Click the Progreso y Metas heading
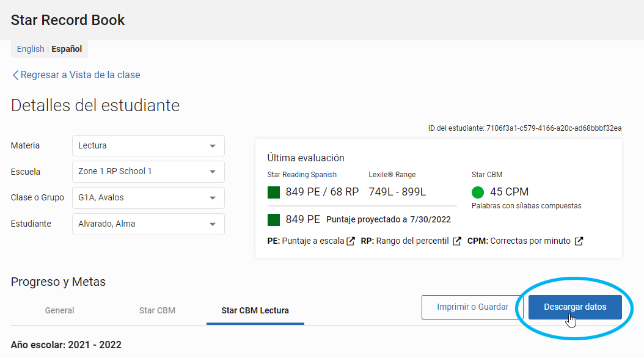Screen dimensions: 644x358 coord(58,282)
